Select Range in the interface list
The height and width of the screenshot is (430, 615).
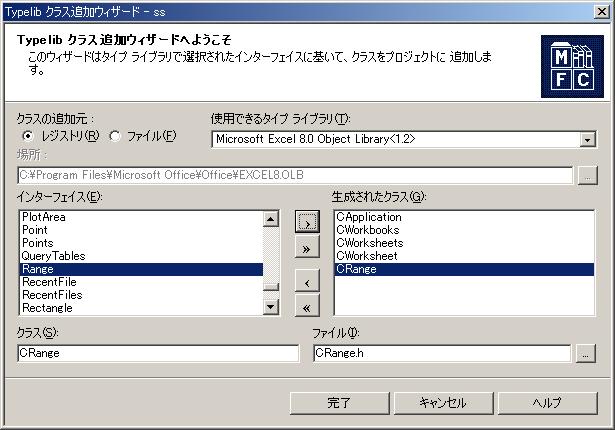pyautogui.click(x=141, y=269)
